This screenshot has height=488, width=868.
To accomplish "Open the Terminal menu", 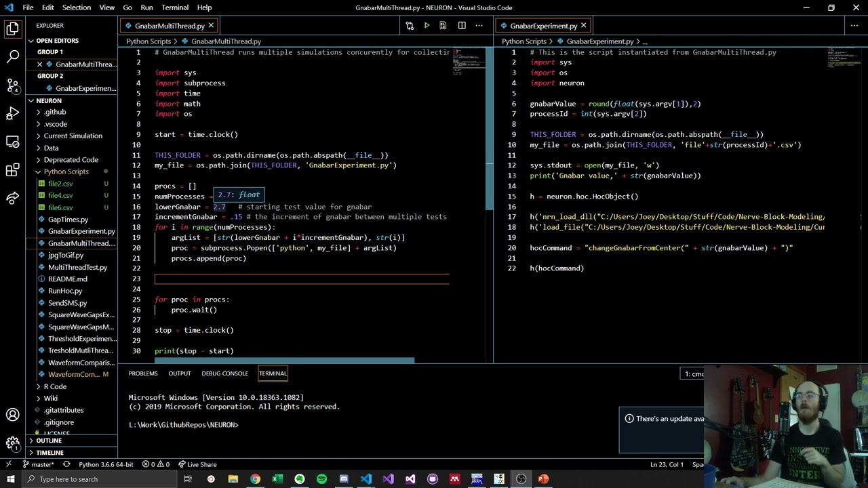I will click(x=175, y=7).
